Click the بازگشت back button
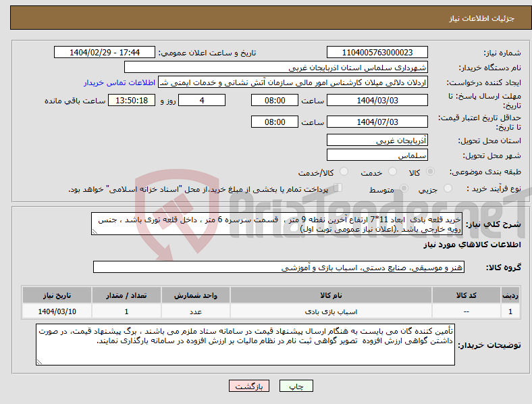532x404 pixels. pos(249,386)
